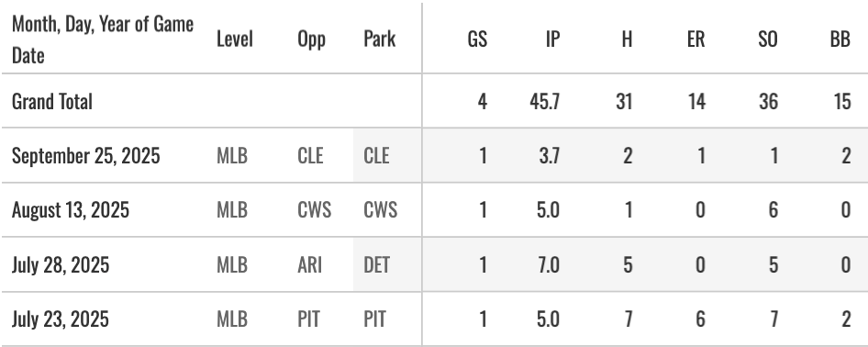
Task: Select the ER column header
Action: 696,39
